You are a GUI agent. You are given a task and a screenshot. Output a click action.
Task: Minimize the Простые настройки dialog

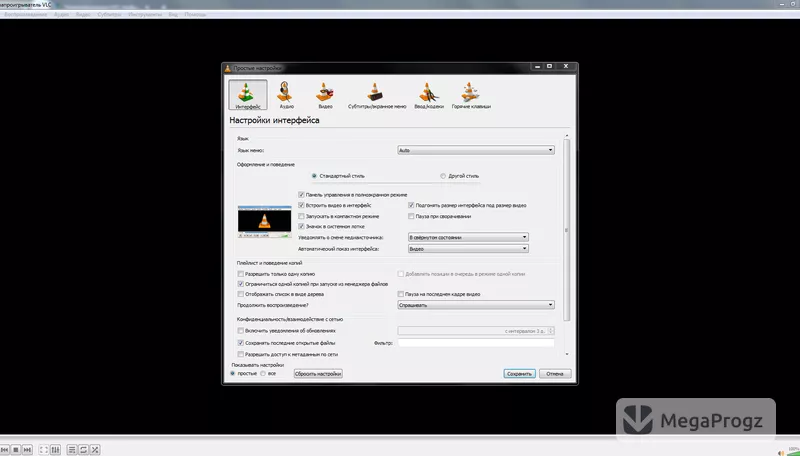click(x=537, y=66)
